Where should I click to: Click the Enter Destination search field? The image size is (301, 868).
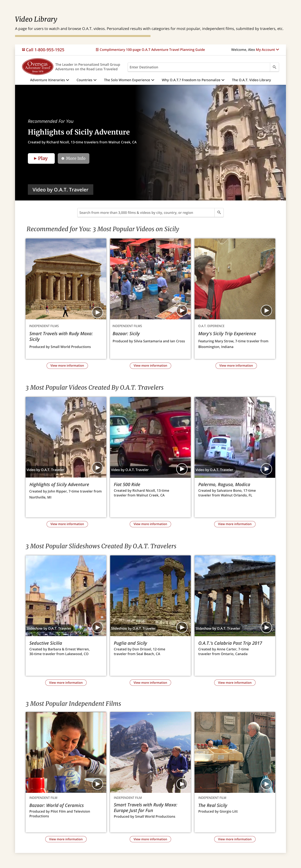199,67
